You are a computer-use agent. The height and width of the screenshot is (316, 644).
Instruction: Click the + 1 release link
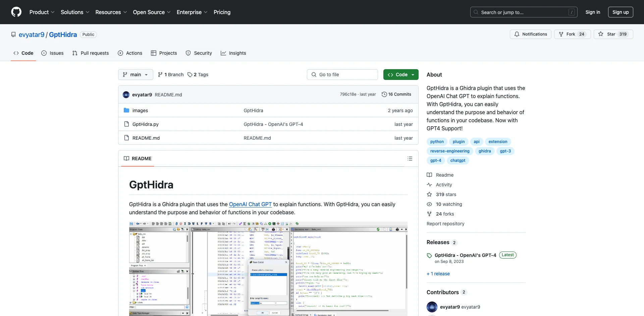click(438, 274)
